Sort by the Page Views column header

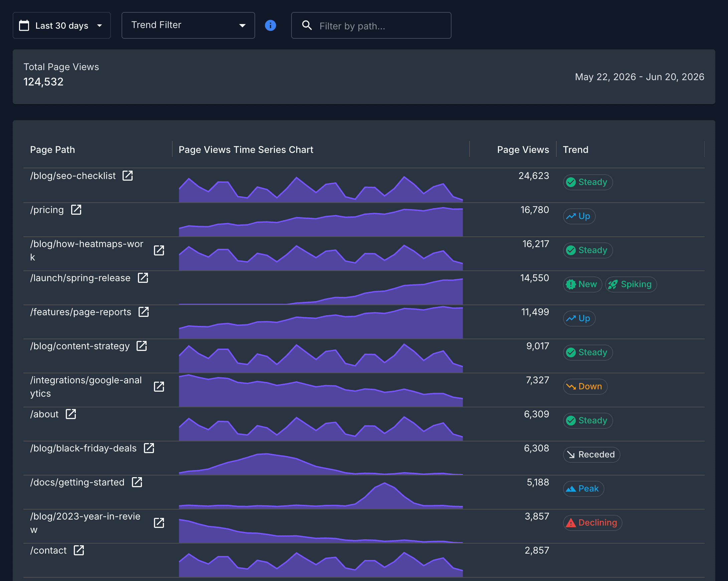(x=523, y=150)
